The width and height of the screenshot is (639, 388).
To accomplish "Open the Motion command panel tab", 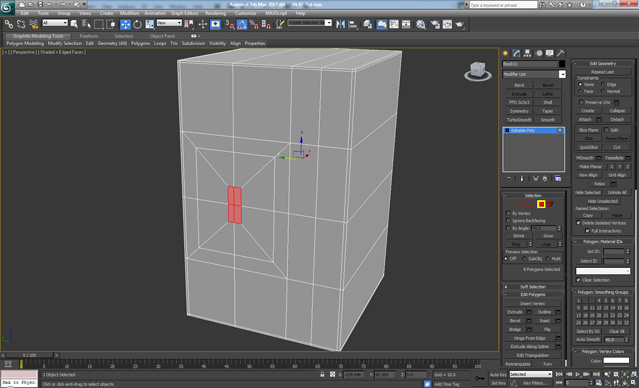I will tap(539, 53).
